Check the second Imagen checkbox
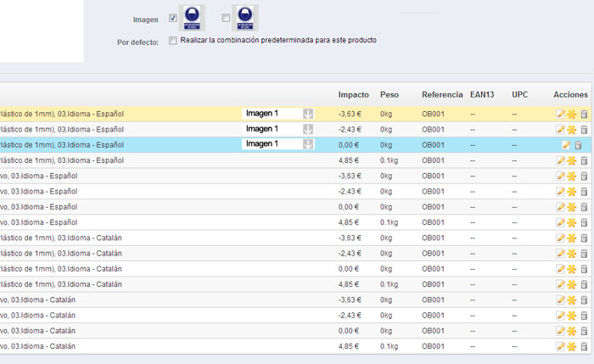Screen dimensions: 594x364 (226, 18)
